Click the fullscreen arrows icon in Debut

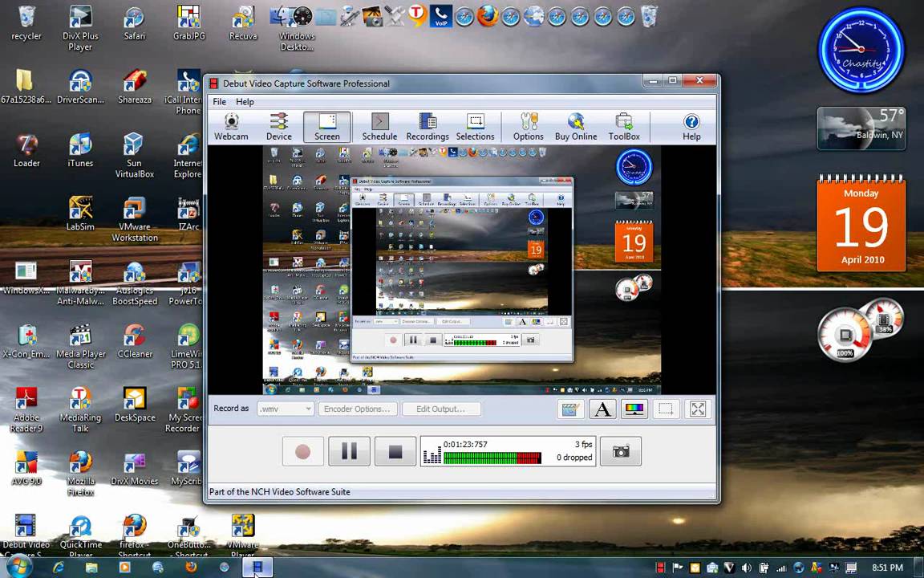point(698,409)
